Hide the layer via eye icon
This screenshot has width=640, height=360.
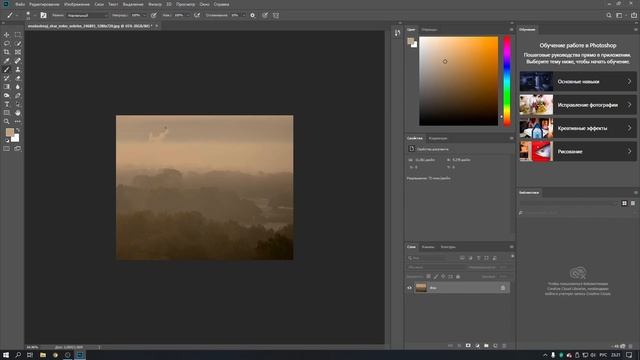pos(409,288)
